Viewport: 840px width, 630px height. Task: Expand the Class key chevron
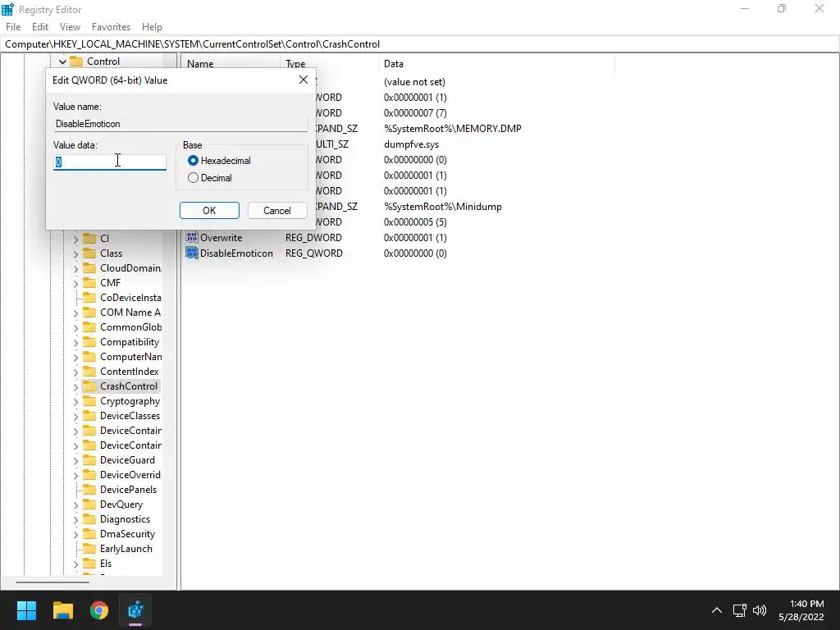75,254
